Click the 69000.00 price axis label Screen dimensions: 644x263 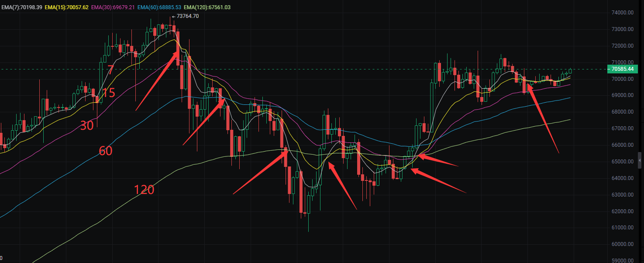622,95
